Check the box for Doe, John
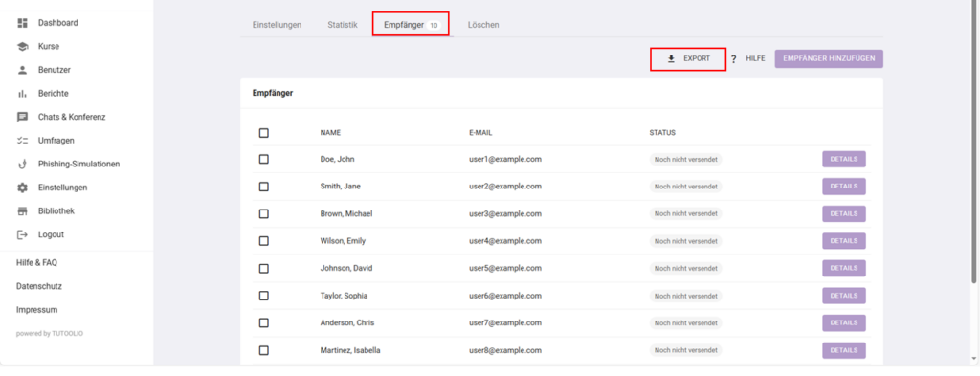Viewport: 980px width, 376px height. coord(264,159)
